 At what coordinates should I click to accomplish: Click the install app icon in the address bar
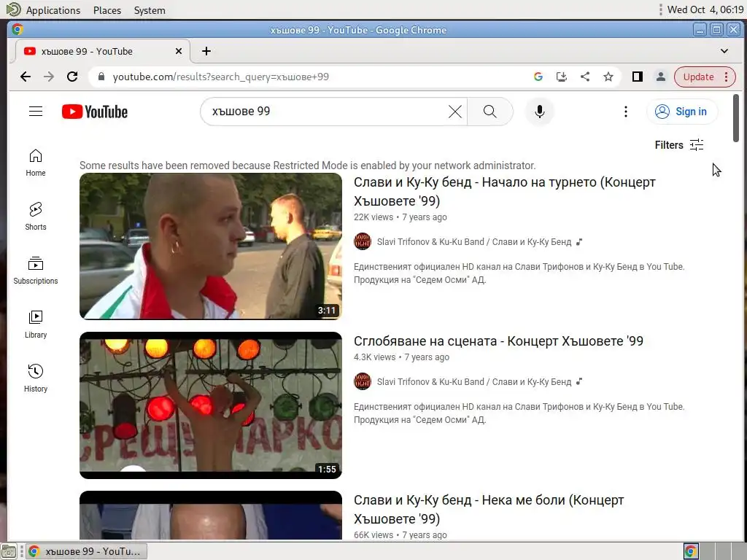tap(562, 77)
